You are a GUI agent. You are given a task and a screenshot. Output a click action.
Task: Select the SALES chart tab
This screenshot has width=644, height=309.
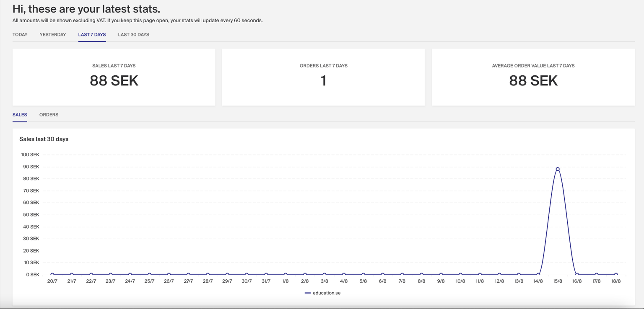[x=20, y=115]
